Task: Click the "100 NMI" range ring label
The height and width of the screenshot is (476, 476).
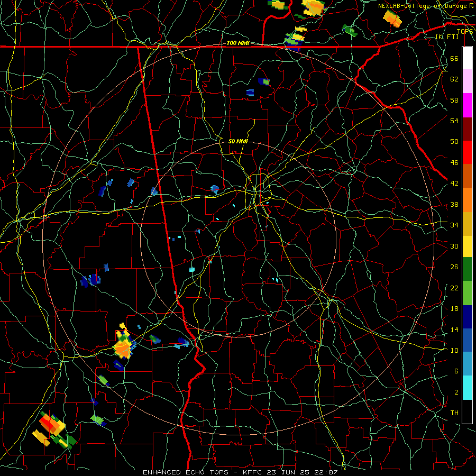Action: click(x=238, y=43)
